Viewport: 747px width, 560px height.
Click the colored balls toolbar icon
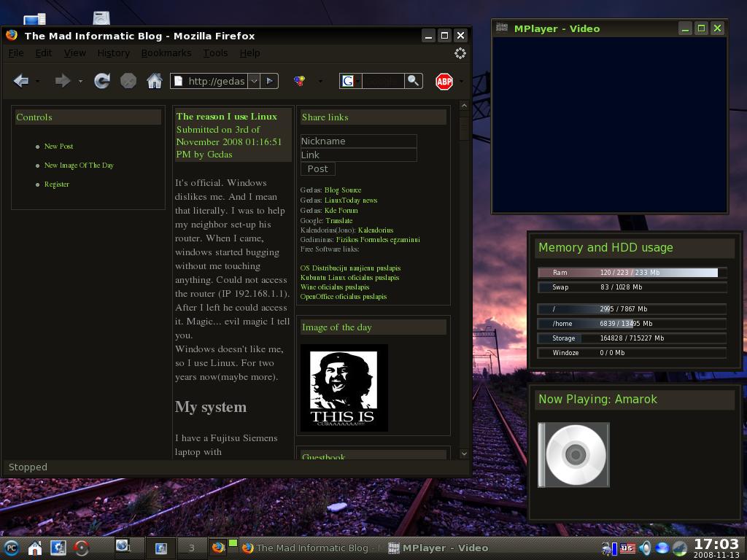point(299,81)
